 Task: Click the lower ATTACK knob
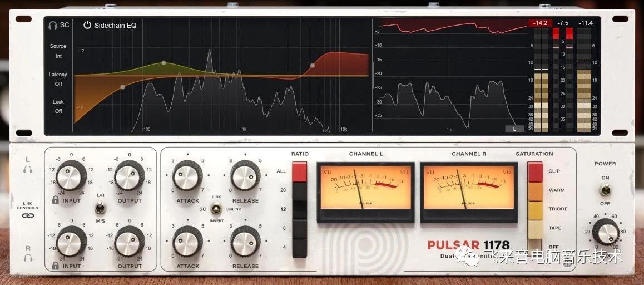pyautogui.click(x=188, y=242)
